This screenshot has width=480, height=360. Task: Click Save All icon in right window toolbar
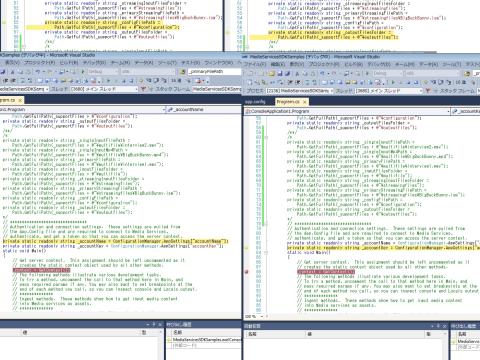pos(288,73)
